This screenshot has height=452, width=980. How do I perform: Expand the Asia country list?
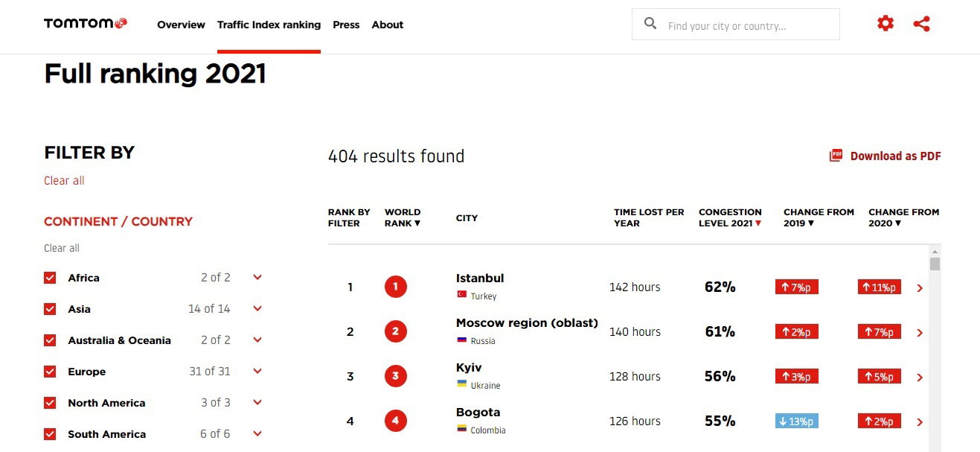click(x=257, y=308)
